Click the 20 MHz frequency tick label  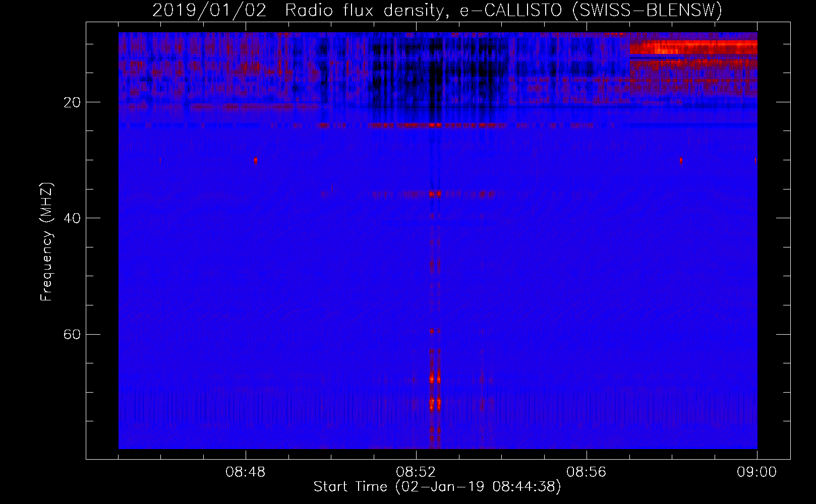73,102
